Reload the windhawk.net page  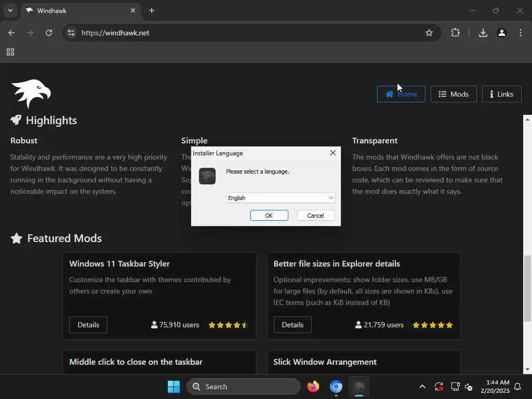[x=49, y=33]
